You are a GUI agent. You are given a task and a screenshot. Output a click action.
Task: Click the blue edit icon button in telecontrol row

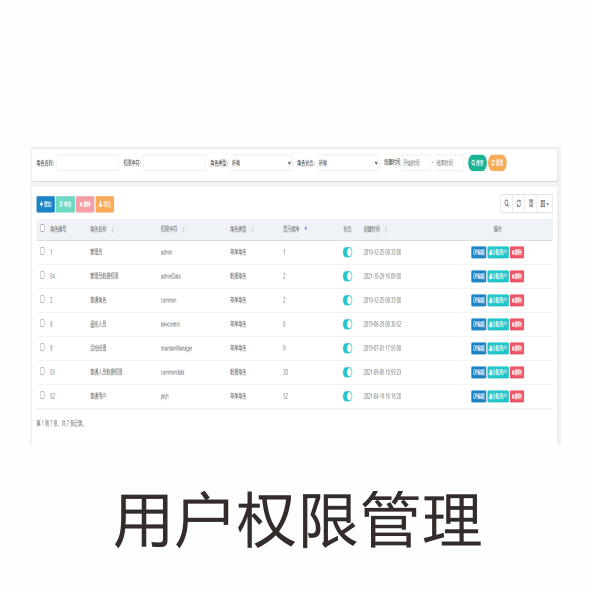[x=478, y=324]
